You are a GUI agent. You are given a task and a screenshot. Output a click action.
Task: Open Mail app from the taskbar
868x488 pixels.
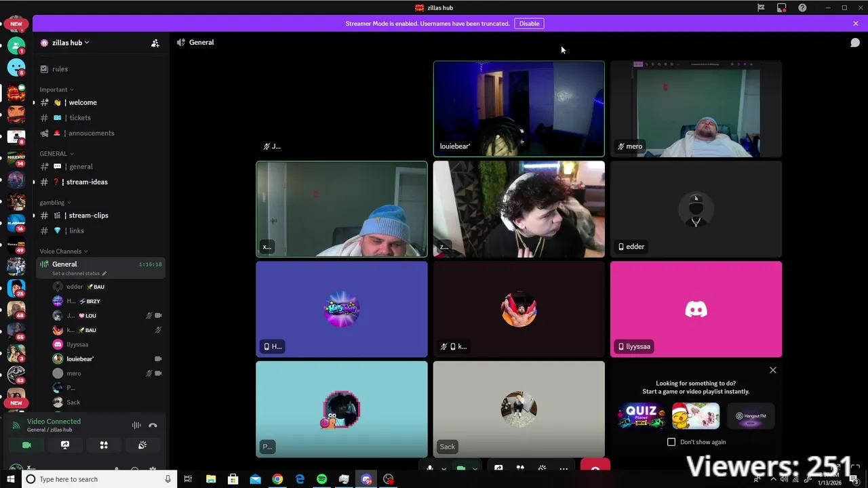coord(255,479)
